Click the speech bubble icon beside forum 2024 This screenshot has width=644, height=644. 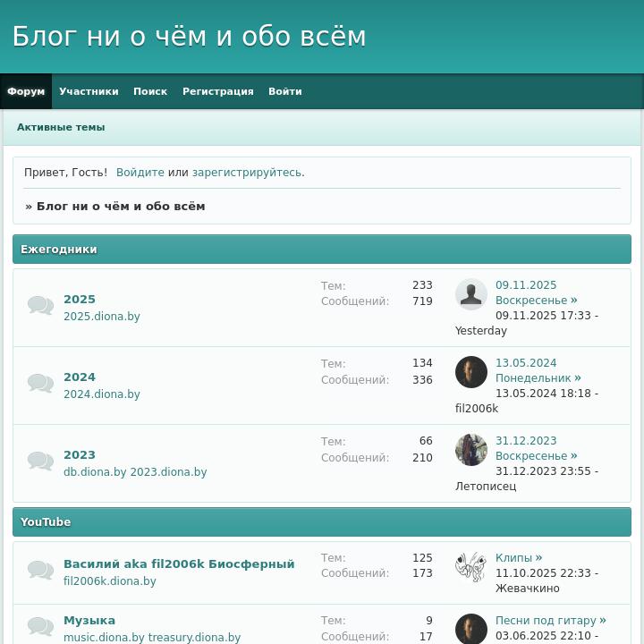coord(40,384)
